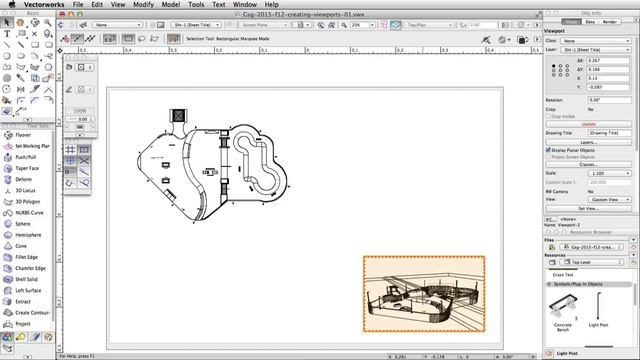Select the Oval tool

point(20,56)
